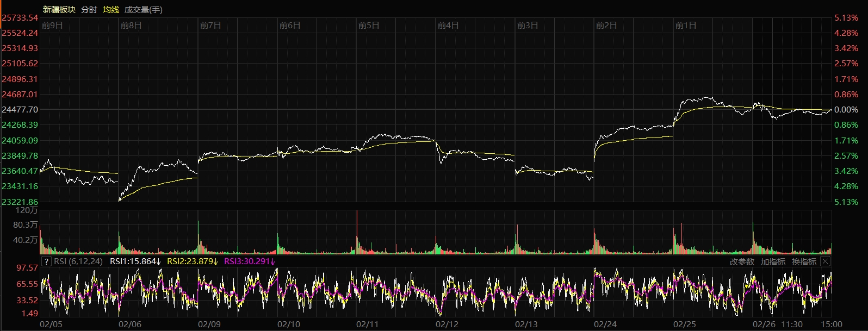Click the RSI indicator help question-mark icon
868x331 pixels.
coord(46,261)
